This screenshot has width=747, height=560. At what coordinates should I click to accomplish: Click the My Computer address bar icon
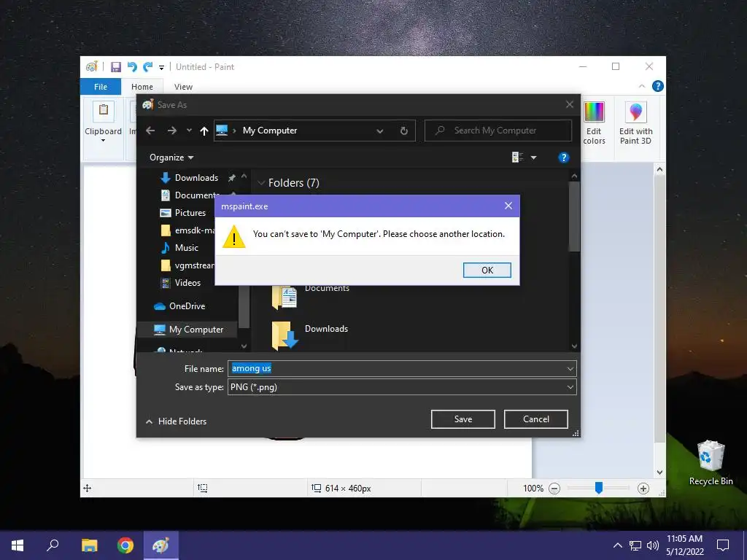coord(222,131)
